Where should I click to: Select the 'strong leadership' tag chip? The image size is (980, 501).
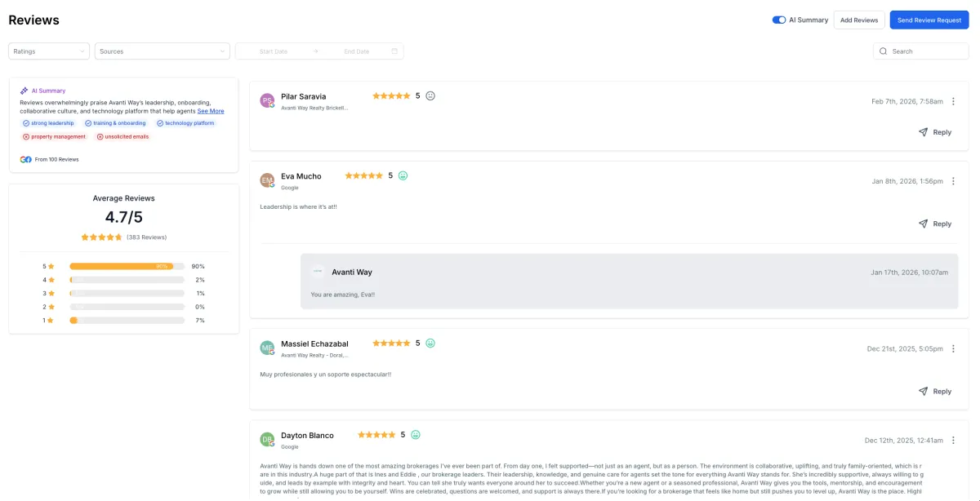[x=48, y=123]
